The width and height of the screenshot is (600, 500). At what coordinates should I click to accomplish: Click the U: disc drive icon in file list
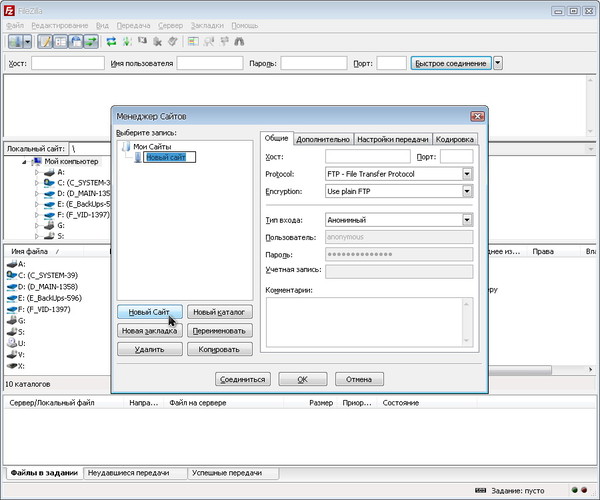click(12, 343)
